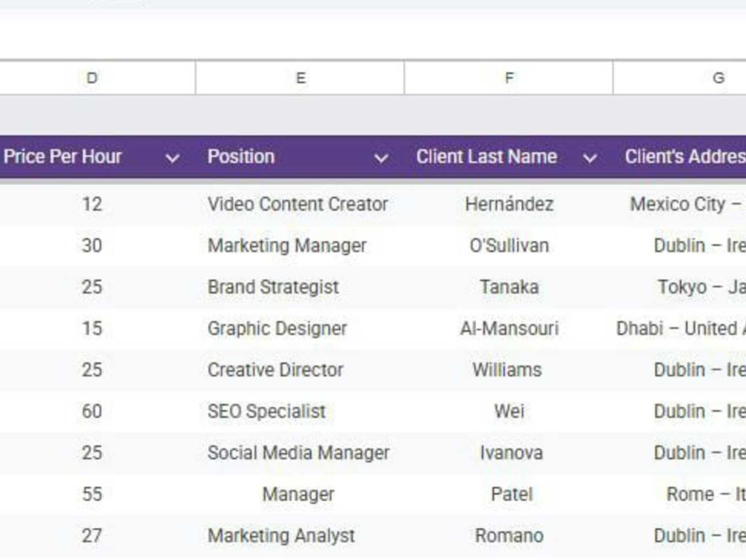The image size is (746, 560).
Task: Select the Graphic Designer cell
Action: 300,329
